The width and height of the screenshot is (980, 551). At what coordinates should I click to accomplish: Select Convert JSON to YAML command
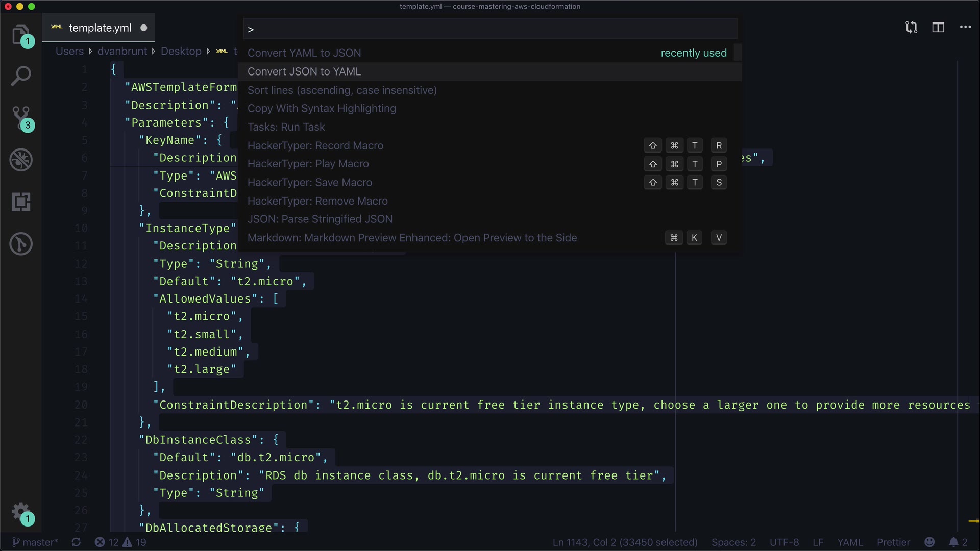[x=304, y=72]
